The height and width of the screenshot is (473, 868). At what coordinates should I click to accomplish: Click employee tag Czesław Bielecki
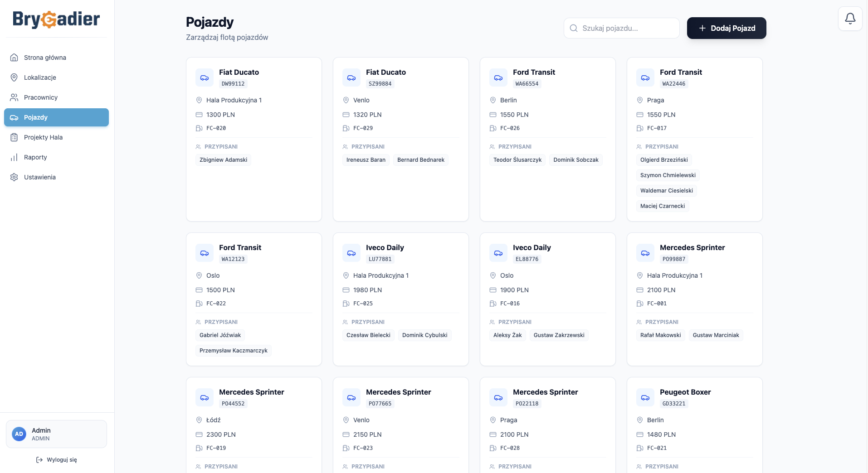[368, 335]
